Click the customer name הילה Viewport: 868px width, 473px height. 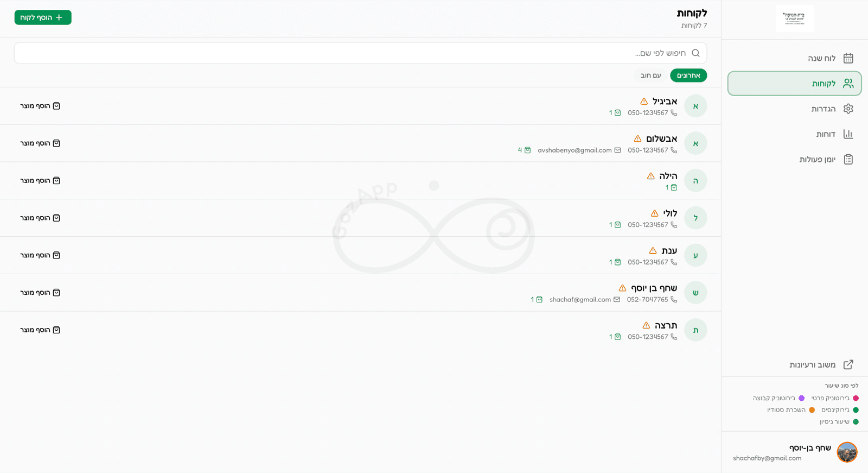[x=668, y=176]
